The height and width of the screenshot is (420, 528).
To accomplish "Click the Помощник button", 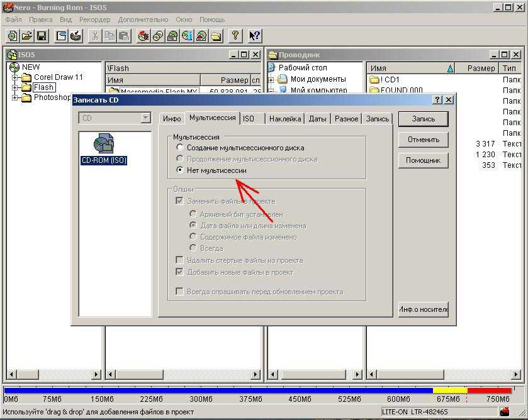I will point(424,160).
